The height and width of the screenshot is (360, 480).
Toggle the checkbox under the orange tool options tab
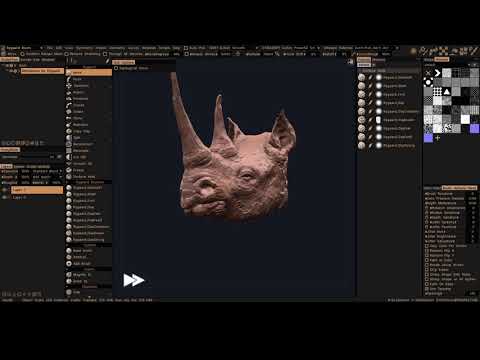[116, 68]
